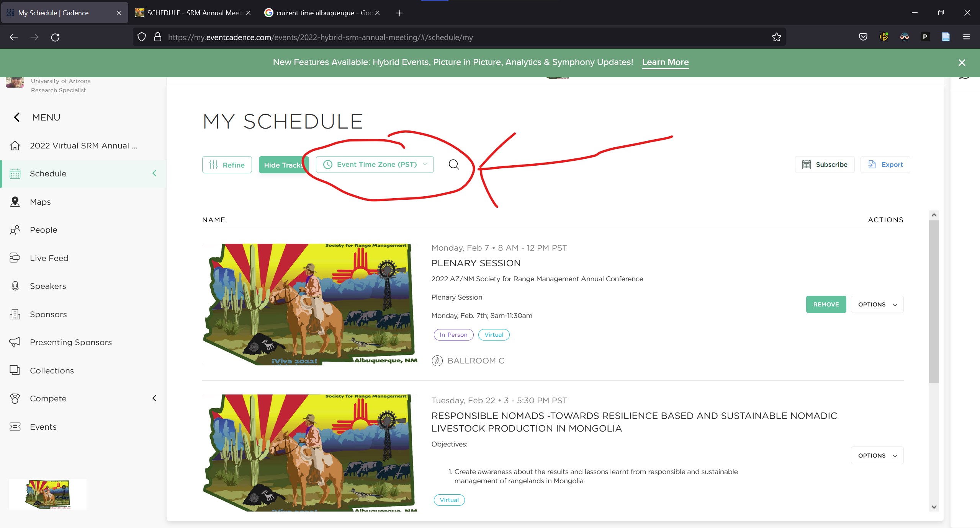The width and height of the screenshot is (980, 528).
Task: Click the Sponsors building icon
Action: [x=15, y=315]
